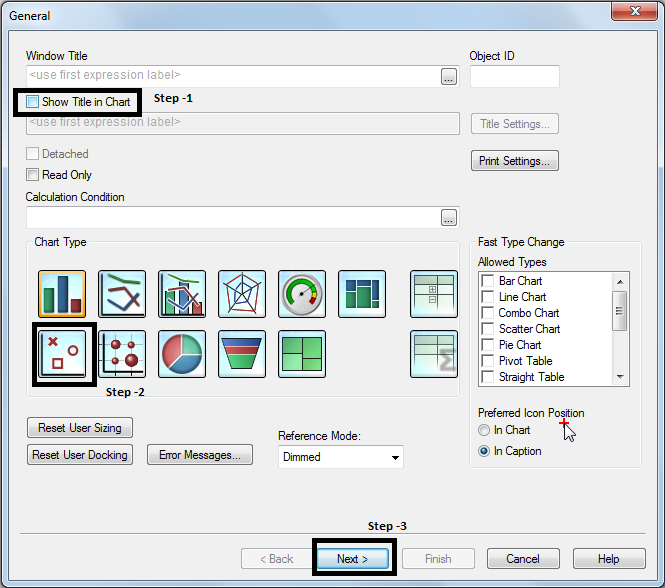
Task: Select In Chart icon position
Action: [485, 430]
